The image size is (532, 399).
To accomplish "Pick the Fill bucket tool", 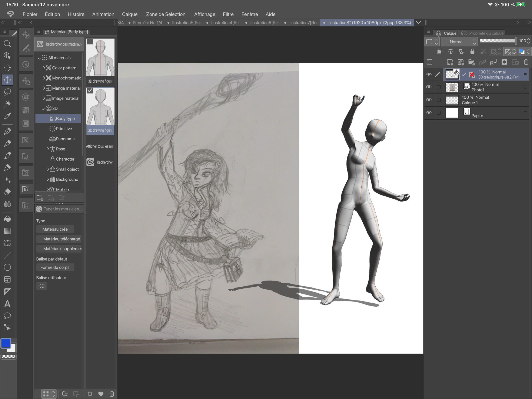I will (x=7, y=219).
